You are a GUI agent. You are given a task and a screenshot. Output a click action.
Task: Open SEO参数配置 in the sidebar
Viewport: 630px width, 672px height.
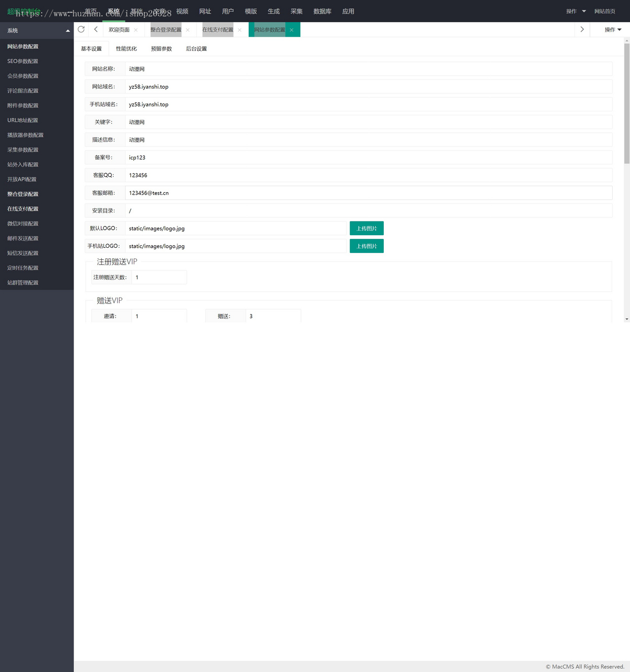pos(37,61)
